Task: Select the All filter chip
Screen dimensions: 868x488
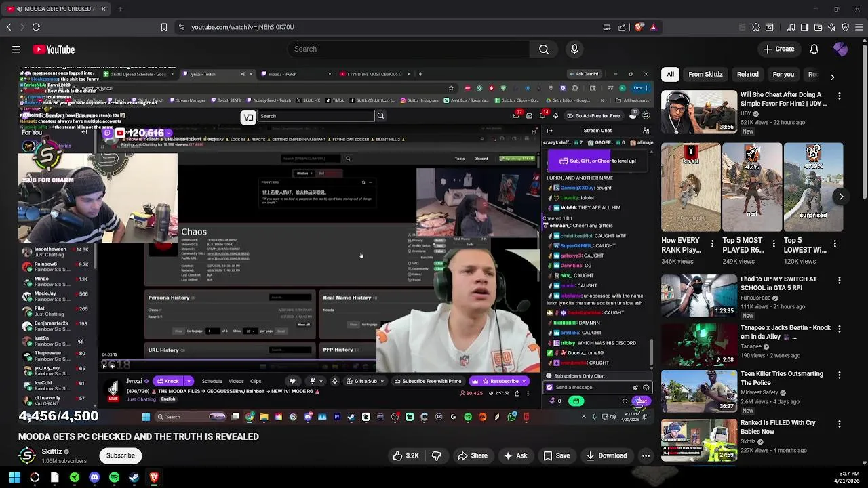Action: click(x=670, y=74)
